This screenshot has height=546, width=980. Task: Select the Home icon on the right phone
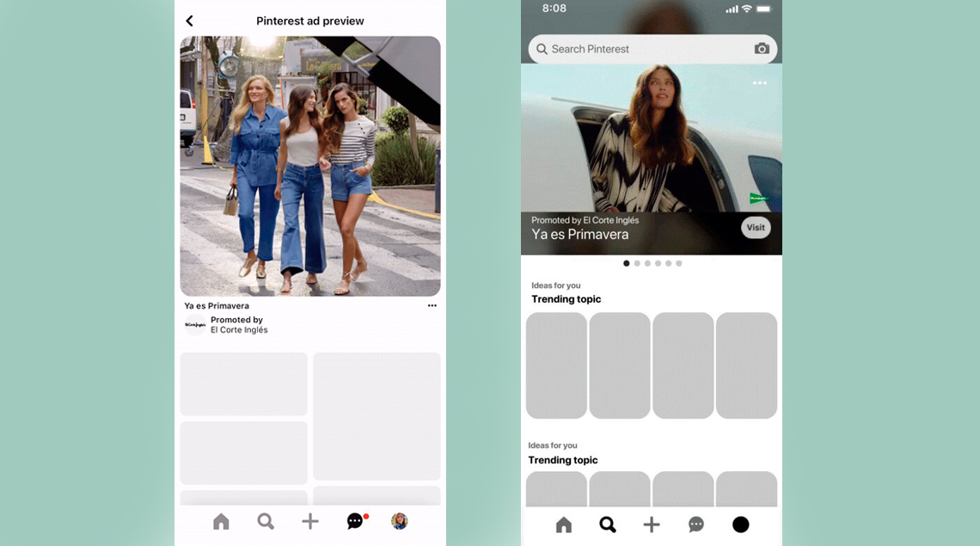(563, 524)
